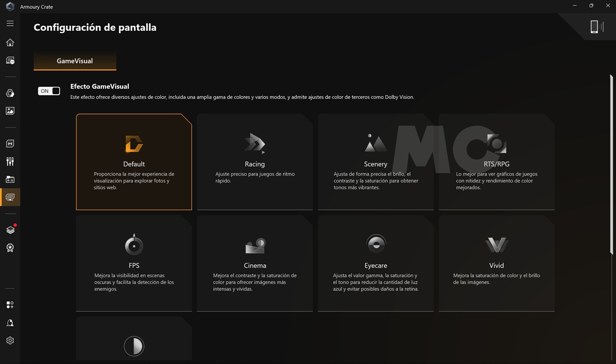Open the Macro icon in sidebar

[10, 144]
